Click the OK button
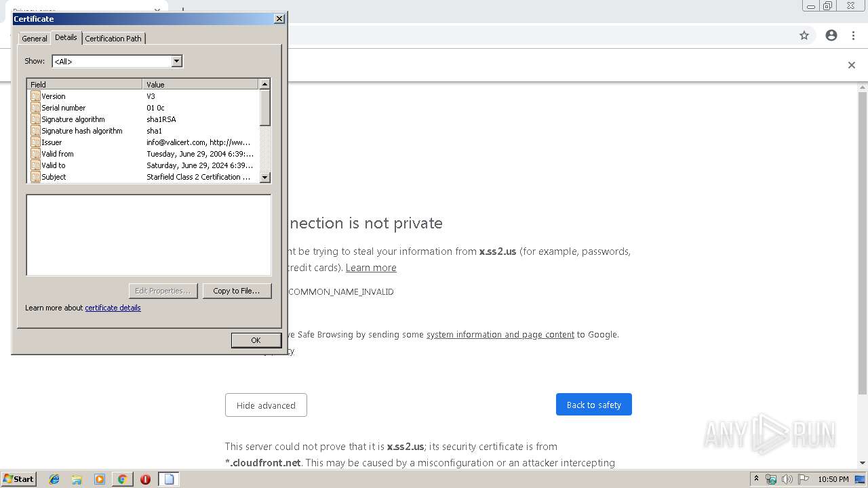 [x=256, y=340]
